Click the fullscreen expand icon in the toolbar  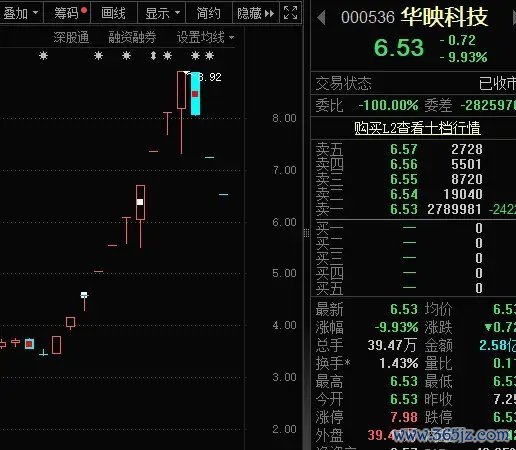tap(290, 13)
